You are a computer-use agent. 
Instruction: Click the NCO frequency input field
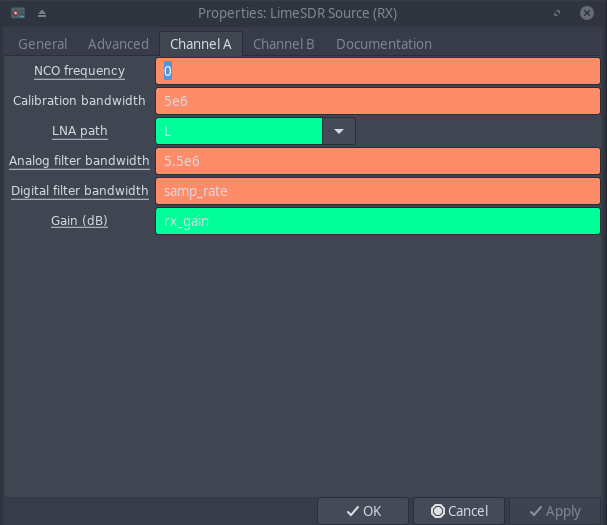(378, 71)
